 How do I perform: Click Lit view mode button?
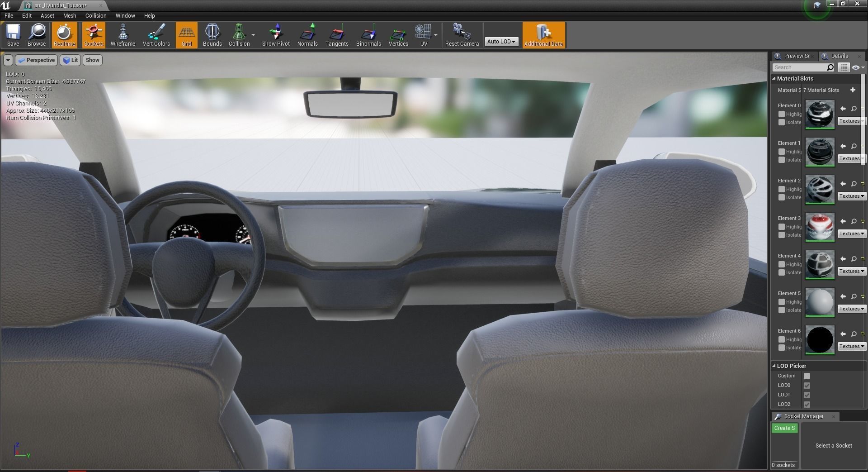click(71, 60)
